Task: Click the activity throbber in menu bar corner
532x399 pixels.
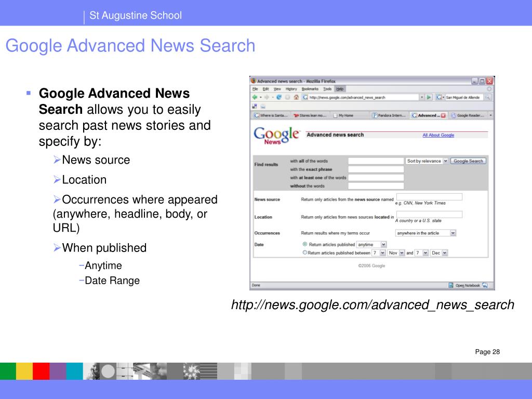Action: (x=489, y=89)
